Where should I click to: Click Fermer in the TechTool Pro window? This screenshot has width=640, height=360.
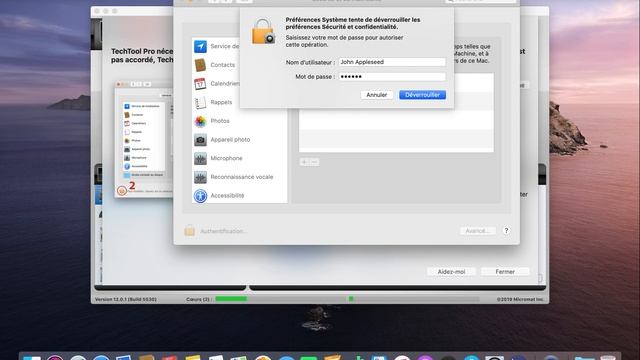tap(505, 271)
